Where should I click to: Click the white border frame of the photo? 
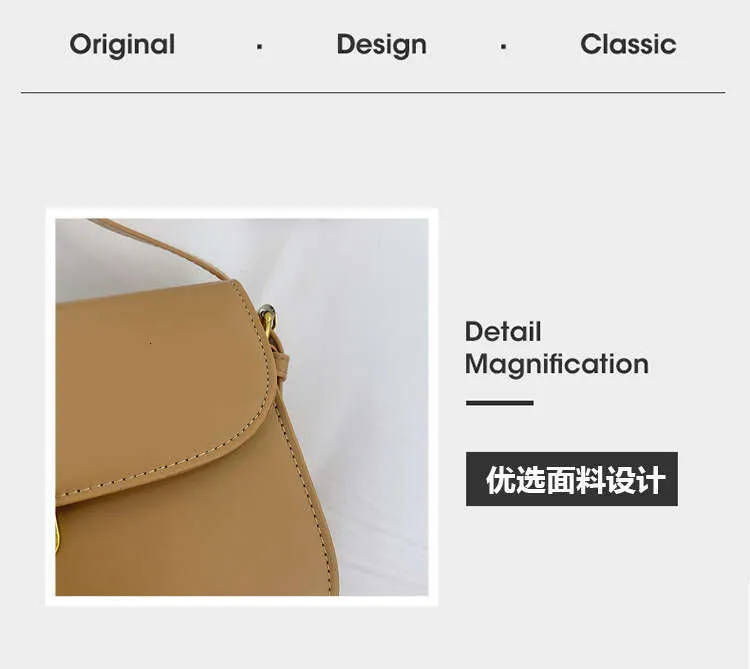242,213
